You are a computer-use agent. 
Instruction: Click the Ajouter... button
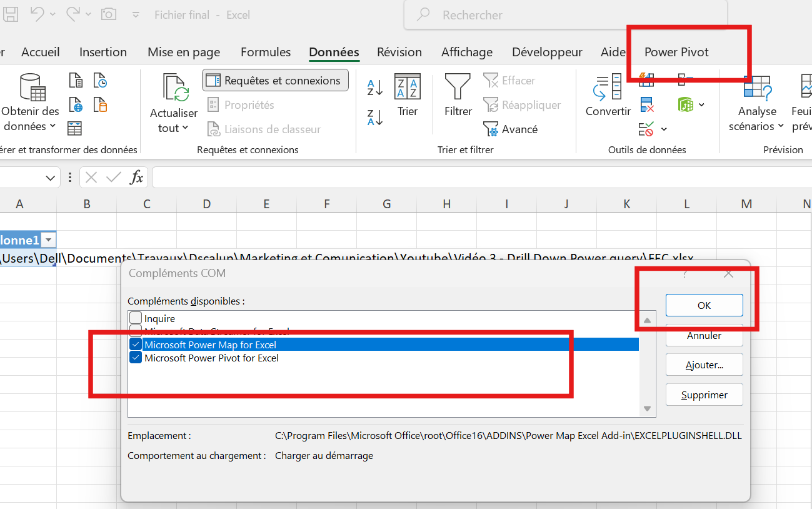tap(704, 365)
